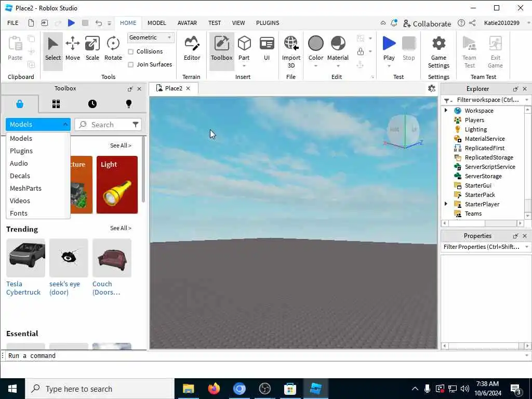Start the Play test in ribbon
532x399 pixels.
tap(389, 44)
